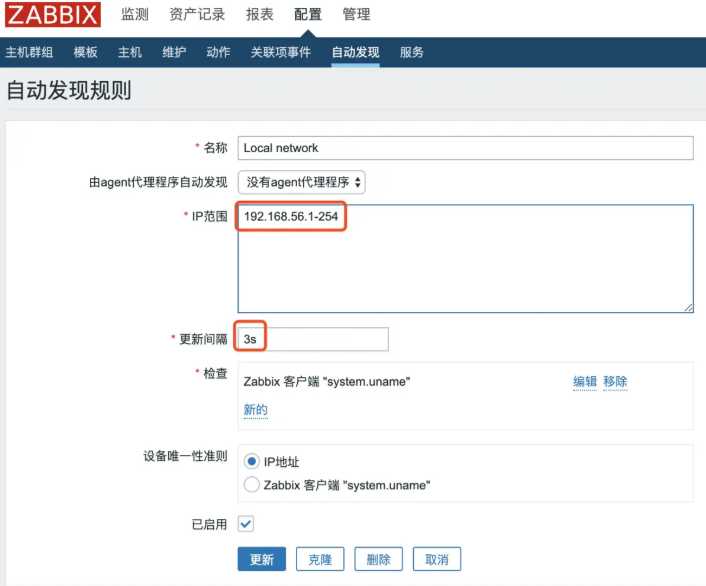Click the 新的 link to add check
Viewport: 706px width, 586px height.
(x=255, y=409)
